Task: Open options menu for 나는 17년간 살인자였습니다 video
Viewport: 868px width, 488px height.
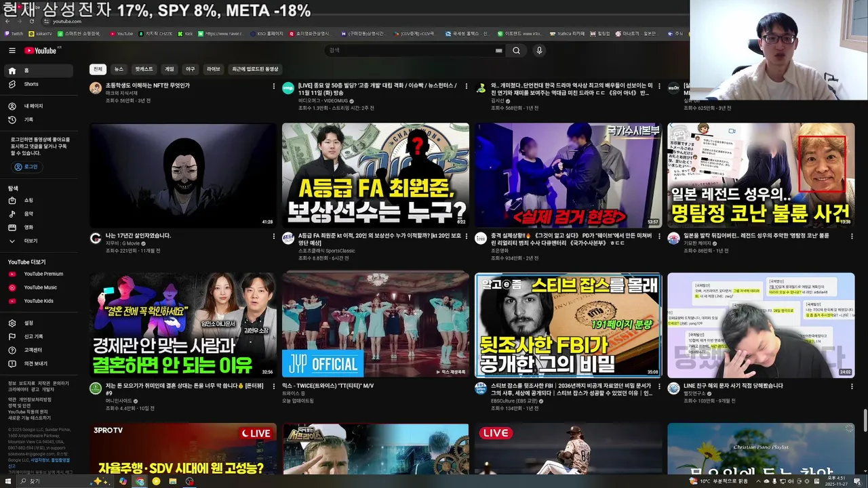Action: point(273,237)
